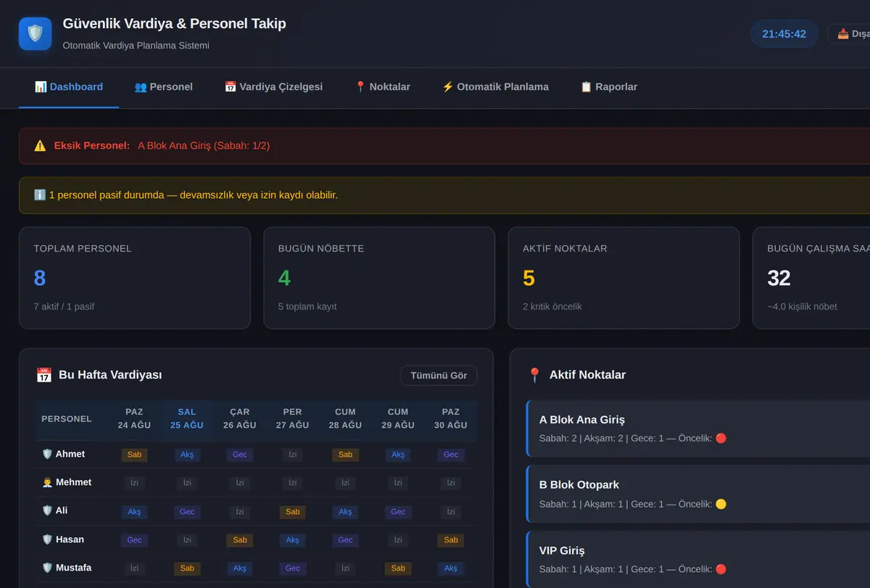Click the red priority dot on A Blok Ana Giriş
Image resolution: width=870 pixels, height=588 pixels.
point(721,439)
